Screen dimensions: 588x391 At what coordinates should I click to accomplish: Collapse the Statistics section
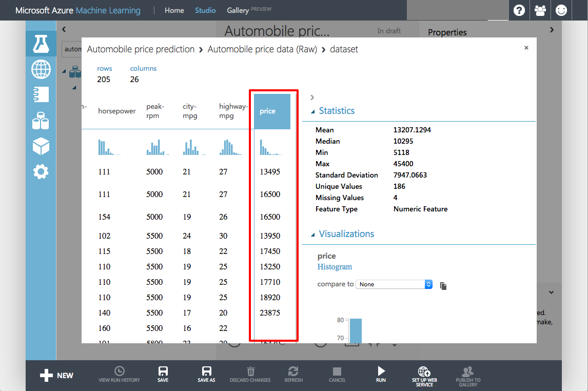pyautogui.click(x=313, y=111)
